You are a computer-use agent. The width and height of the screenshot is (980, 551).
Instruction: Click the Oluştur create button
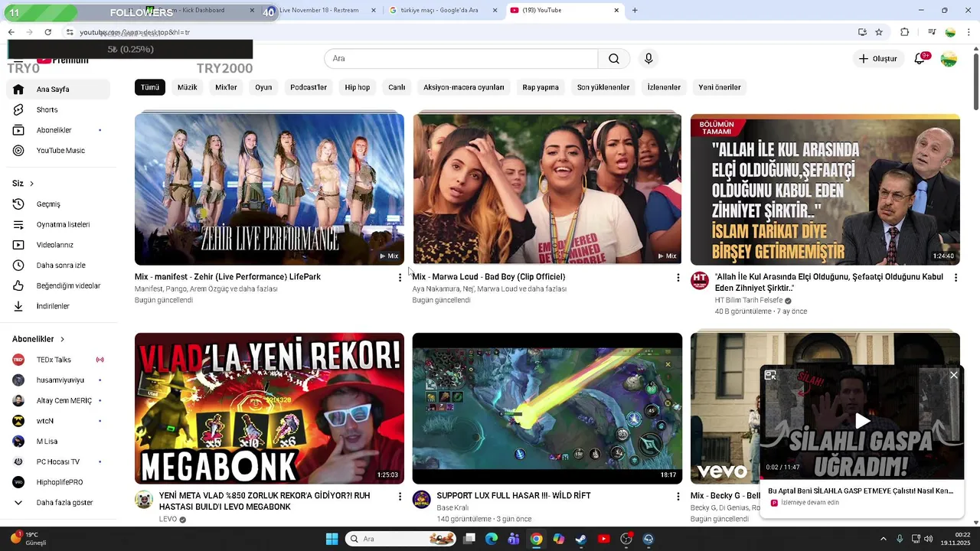[x=877, y=59]
